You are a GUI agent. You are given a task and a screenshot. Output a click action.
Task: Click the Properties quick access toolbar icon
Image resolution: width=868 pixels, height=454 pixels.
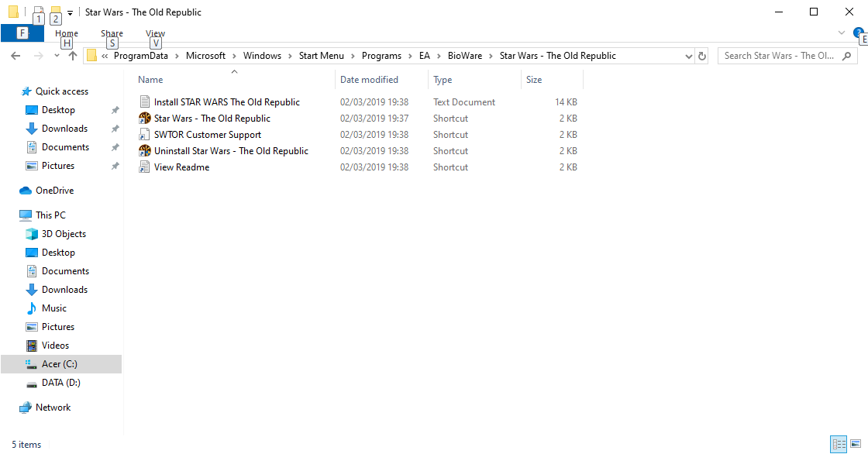coord(38,12)
